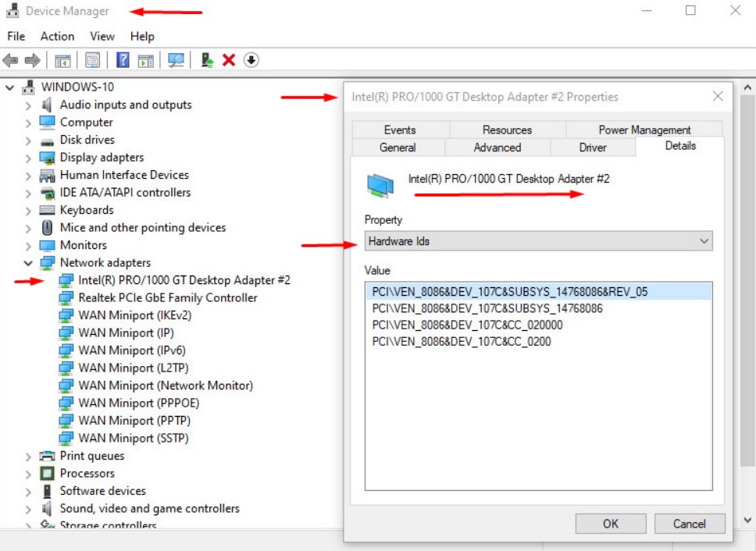Image resolution: width=756 pixels, height=551 pixels.
Task: Select Intel(R) PRO/1000 GT Desktop Adapter #2 in tree
Action: (x=184, y=280)
